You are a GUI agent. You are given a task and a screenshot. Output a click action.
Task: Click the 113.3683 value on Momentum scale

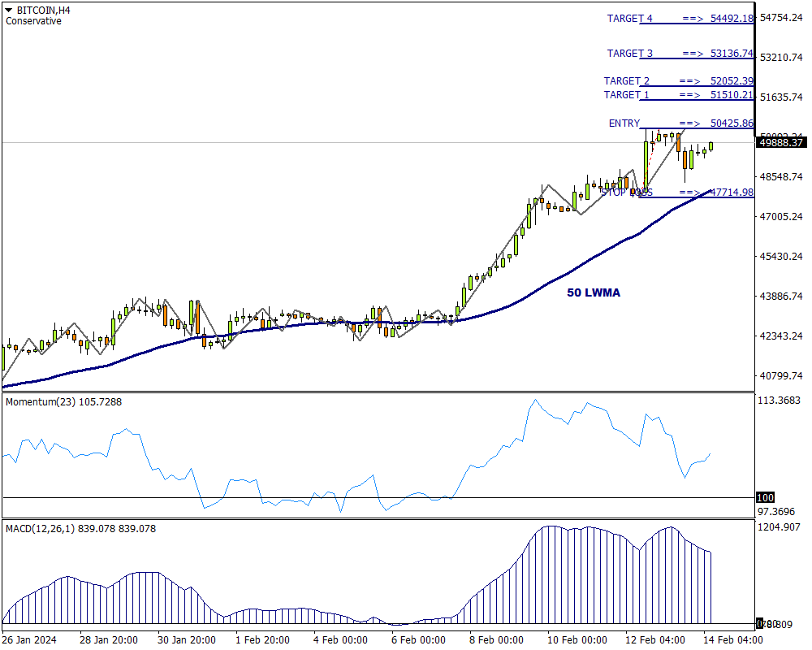[x=780, y=401]
